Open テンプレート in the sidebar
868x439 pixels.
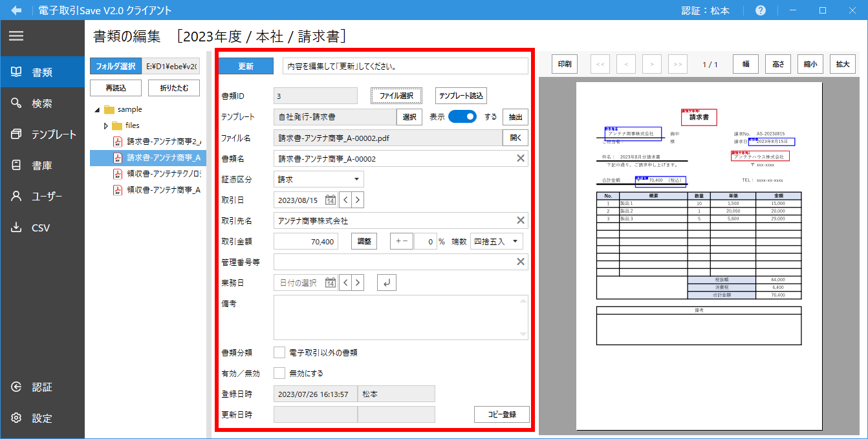[42, 134]
